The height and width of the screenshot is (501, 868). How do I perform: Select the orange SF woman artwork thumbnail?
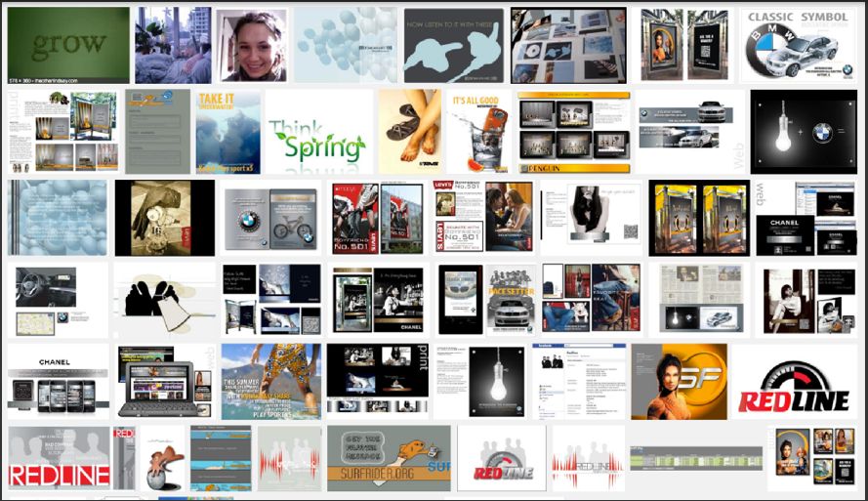(680, 382)
